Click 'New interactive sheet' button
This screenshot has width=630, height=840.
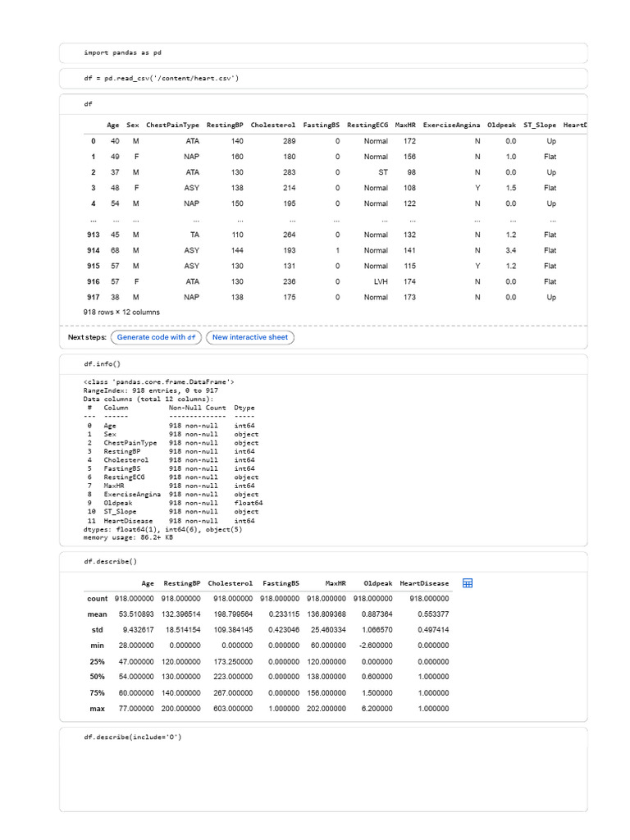[250, 337]
